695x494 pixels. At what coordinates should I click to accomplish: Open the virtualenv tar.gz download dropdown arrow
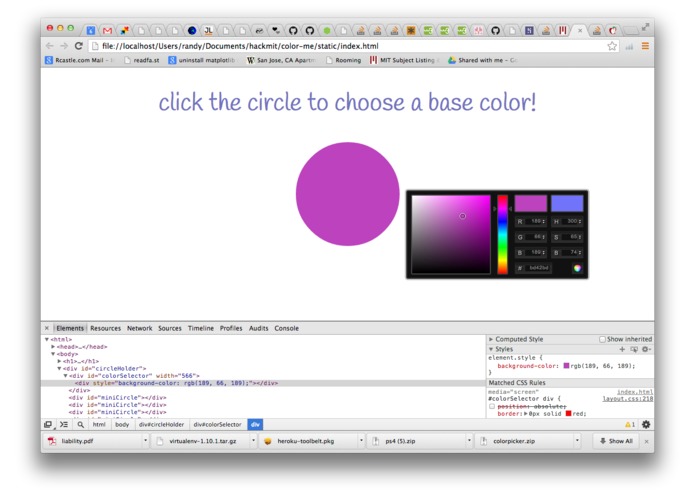click(x=254, y=441)
